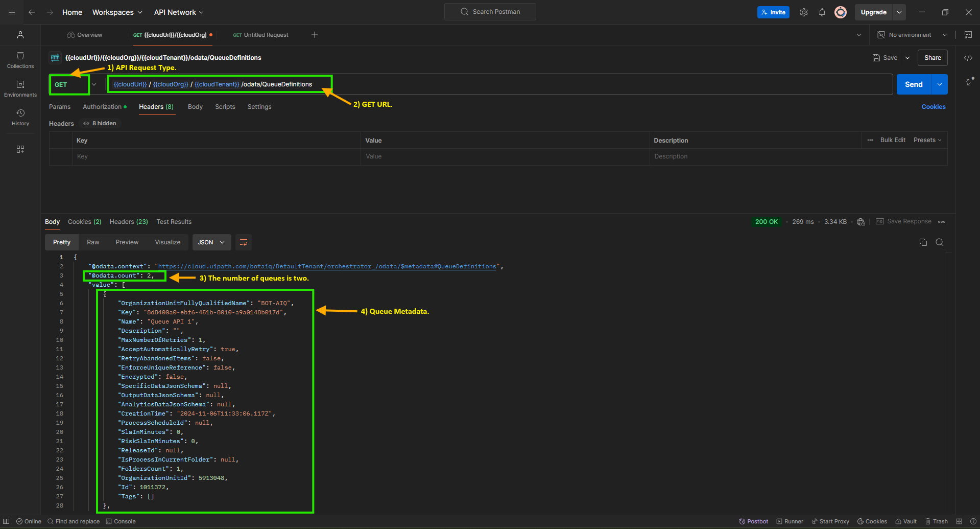Add a new request tab with plus
Screen dimensions: 980x529
click(315, 35)
